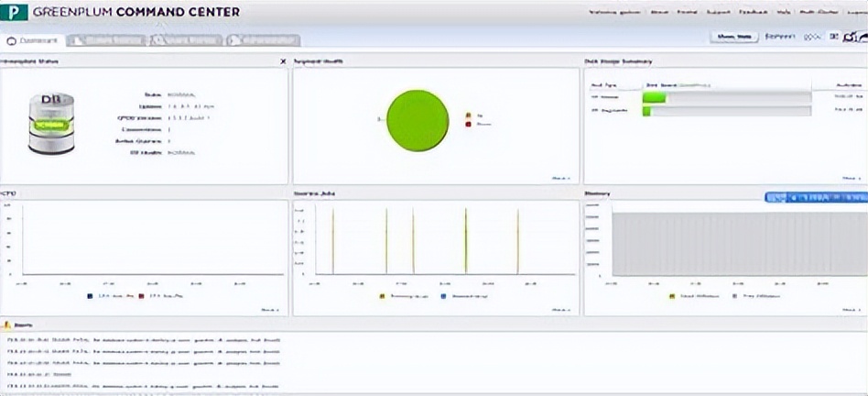
Task: Click the rightmost icon in the top toolbar
Action: [x=861, y=37]
